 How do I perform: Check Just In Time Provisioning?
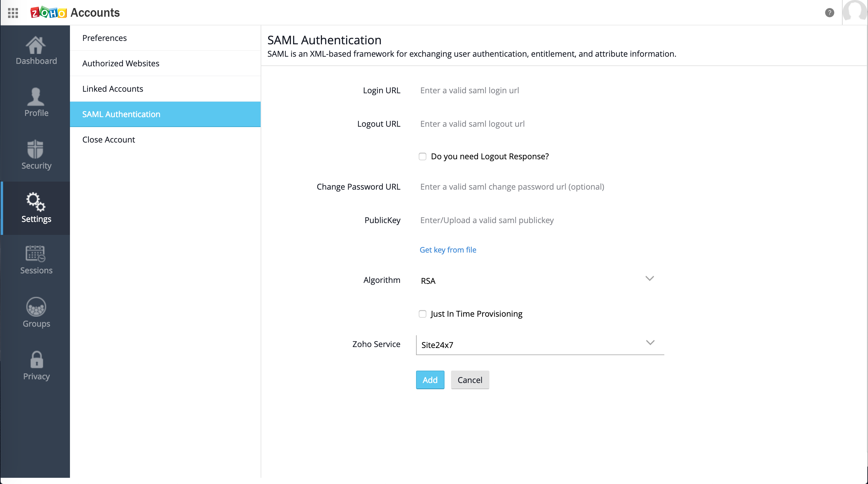click(x=423, y=314)
